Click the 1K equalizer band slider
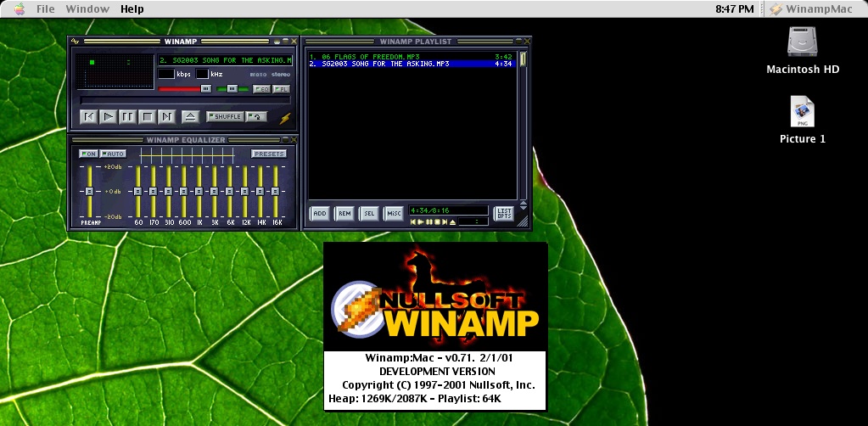 pyautogui.click(x=199, y=191)
